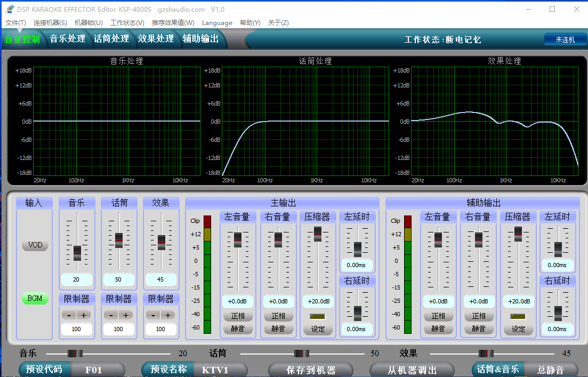
Task: Click the 辅助输出 左音量 fader
Action: pyautogui.click(x=438, y=240)
